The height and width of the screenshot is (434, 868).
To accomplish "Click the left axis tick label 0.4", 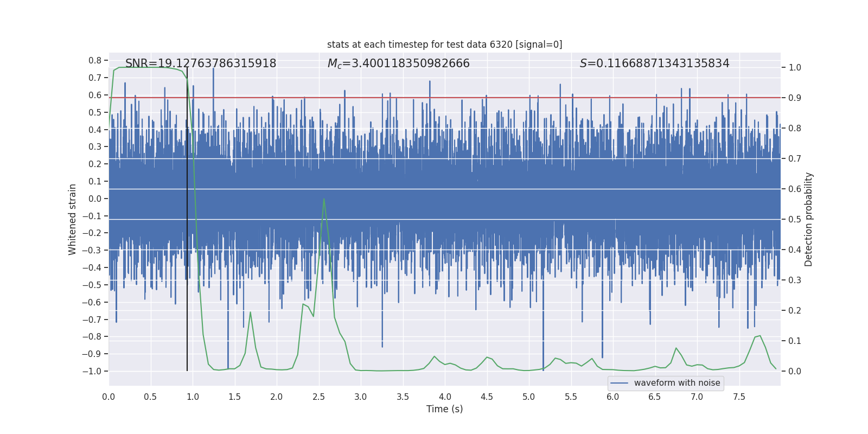I will click(x=95, y=130).
